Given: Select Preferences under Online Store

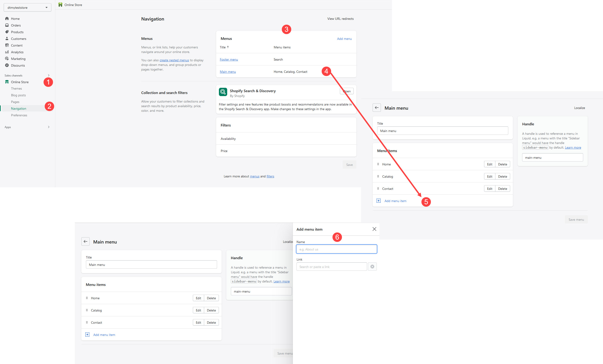Looking at the screenshot, I should 19,115.
